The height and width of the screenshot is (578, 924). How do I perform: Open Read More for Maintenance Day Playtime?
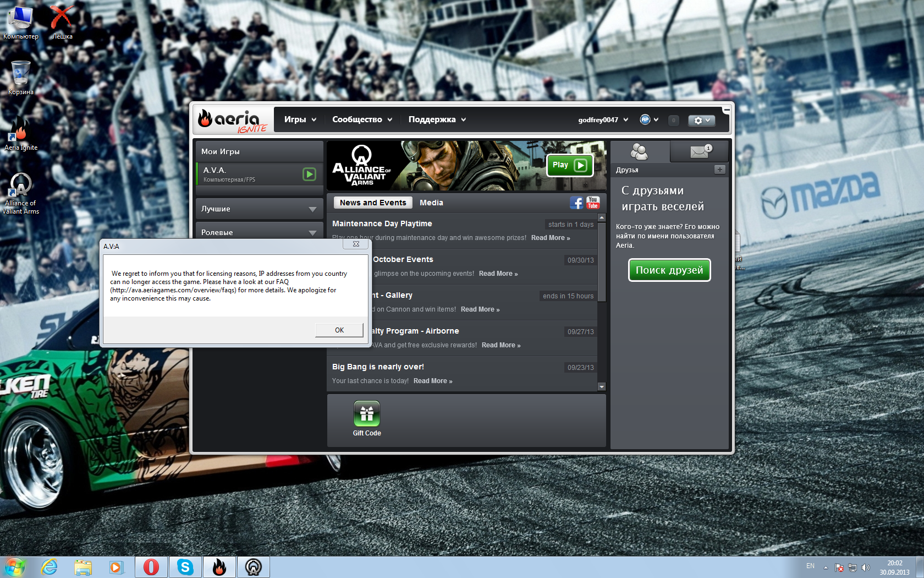coord(551,238)
